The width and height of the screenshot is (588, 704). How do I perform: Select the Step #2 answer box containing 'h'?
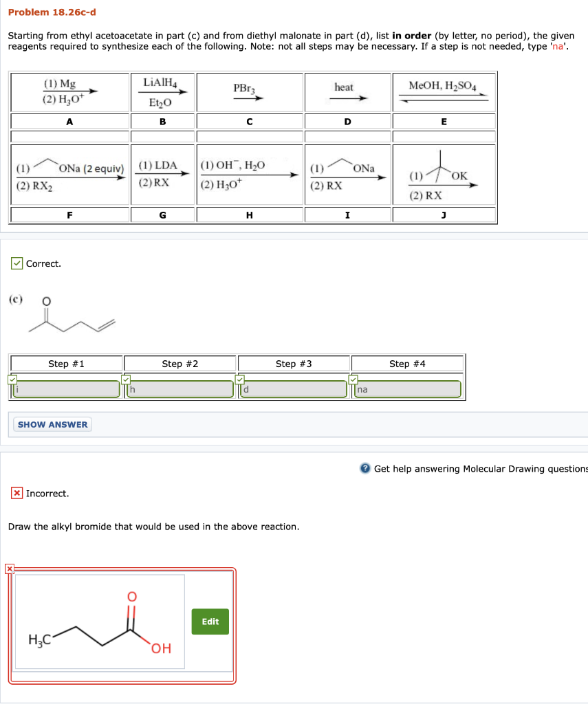click(x=179, y=389)
